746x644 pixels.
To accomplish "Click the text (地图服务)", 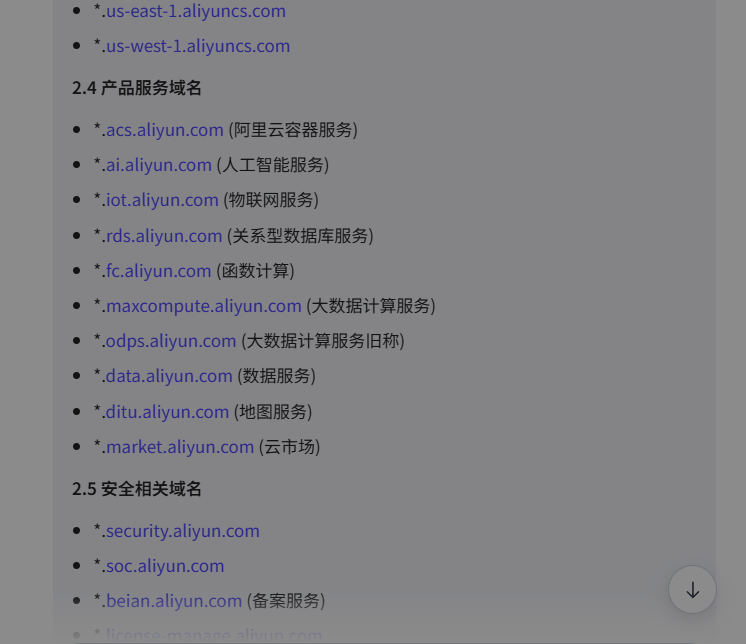I will [x=273, y=412].
